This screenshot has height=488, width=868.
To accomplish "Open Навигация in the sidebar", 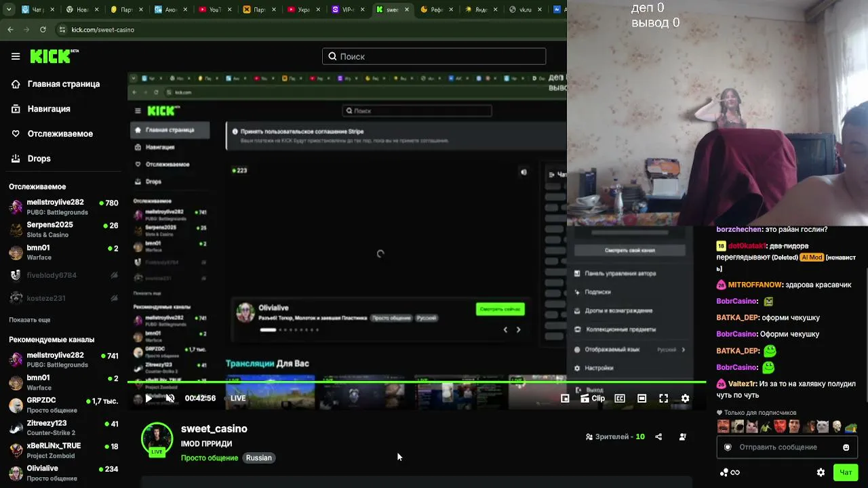I will pos(41,108).
